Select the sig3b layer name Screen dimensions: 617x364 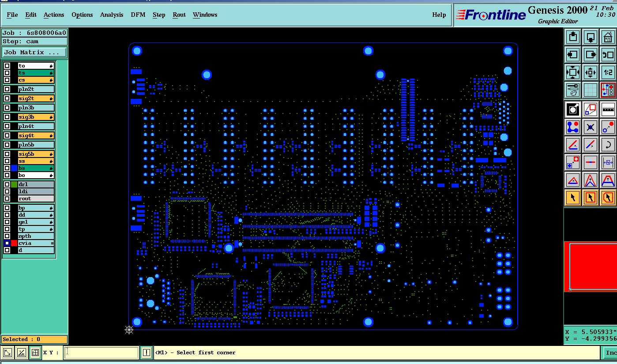click(36, 117)
